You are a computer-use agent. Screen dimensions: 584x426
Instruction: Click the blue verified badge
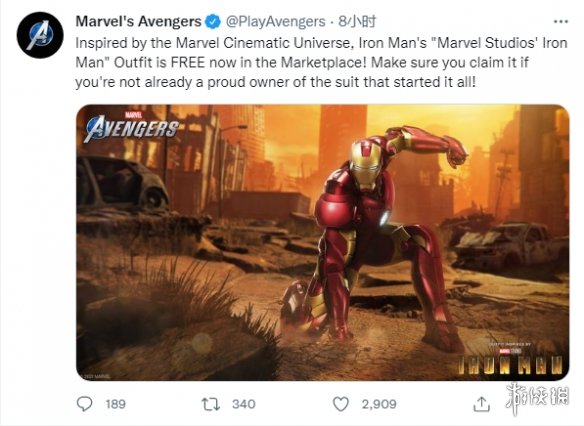(x=213, y=22)
